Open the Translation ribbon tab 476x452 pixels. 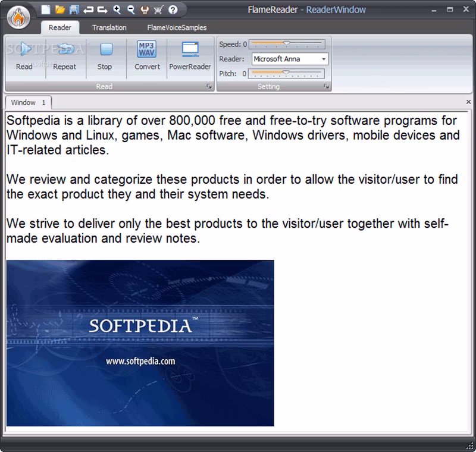[x=109, y=27]
